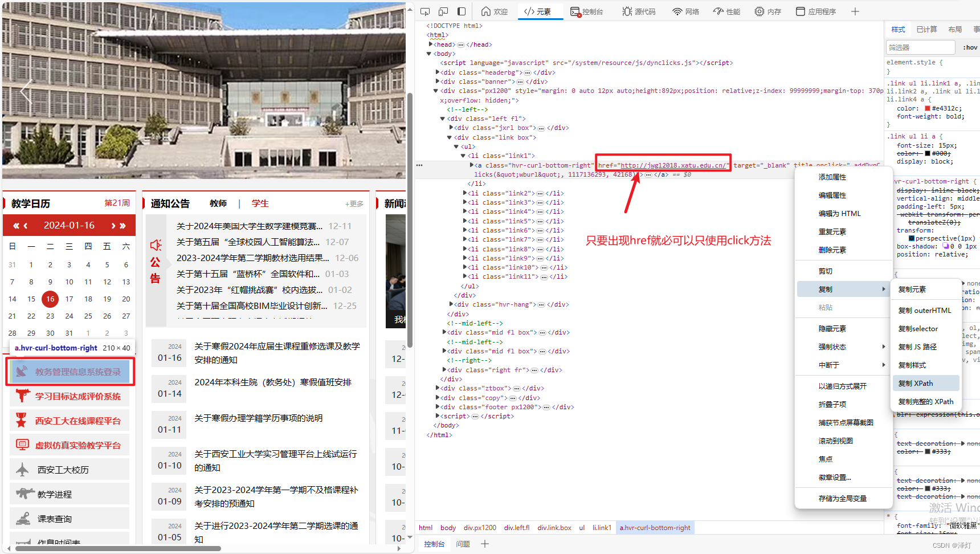980x554 pixels.
Task: Switch to the 学生 notice tab
Action: [x=260, y=203]
